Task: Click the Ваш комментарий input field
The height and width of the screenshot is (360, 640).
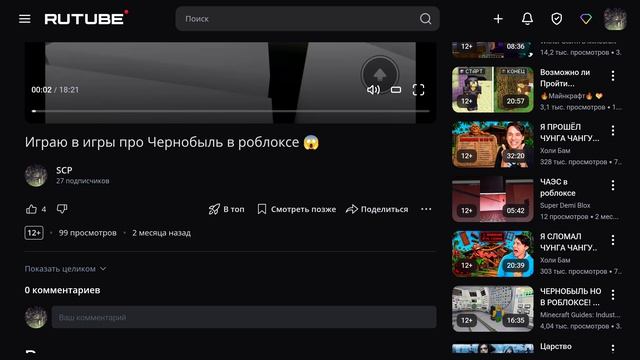Action: [244, 317]
